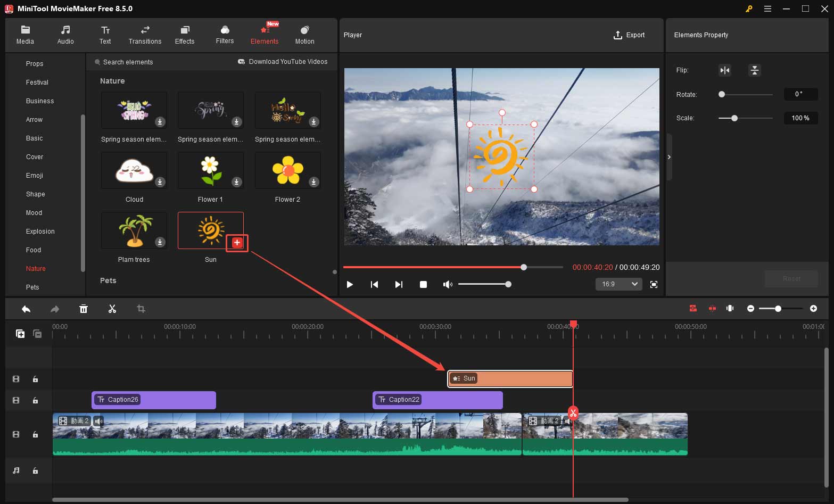Open the Motion panel
The height and width of the screenshot is (504, 834).
tap(304, 35)
